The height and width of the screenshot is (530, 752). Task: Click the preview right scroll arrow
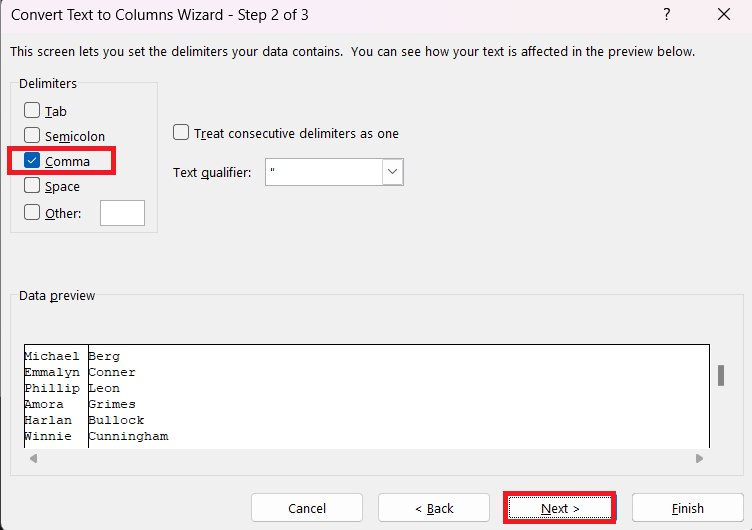pyautogui.click(x=699, y=459)
